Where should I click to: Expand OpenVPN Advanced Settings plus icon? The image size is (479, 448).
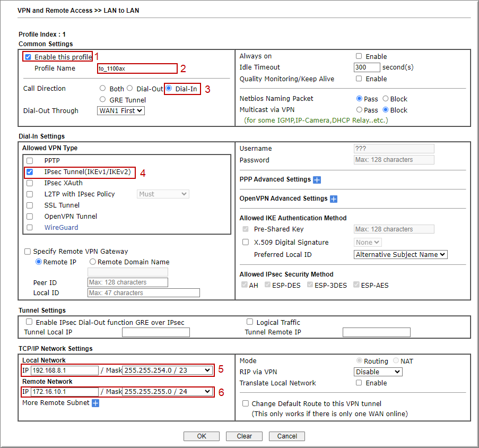(x=334, y=199)
